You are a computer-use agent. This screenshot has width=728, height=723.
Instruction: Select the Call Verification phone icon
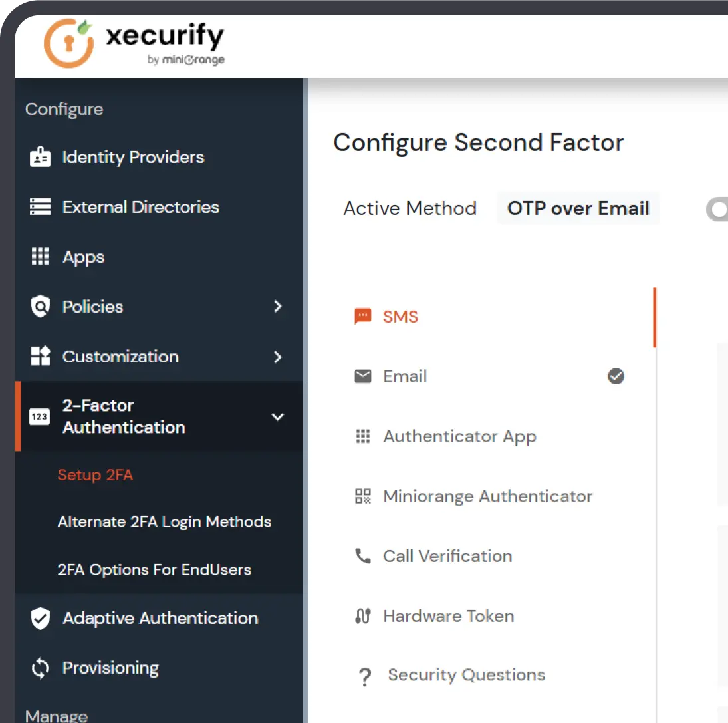coord(363,556)
